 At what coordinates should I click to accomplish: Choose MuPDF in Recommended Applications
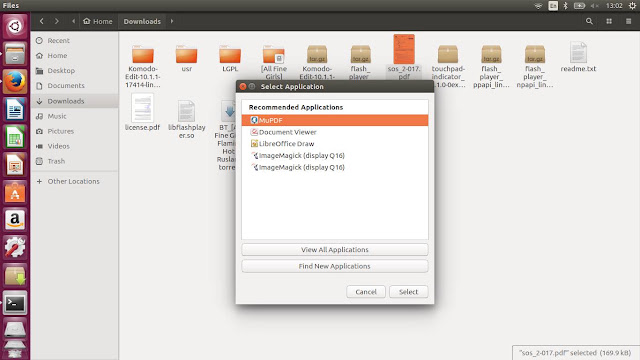pos(335,120)
